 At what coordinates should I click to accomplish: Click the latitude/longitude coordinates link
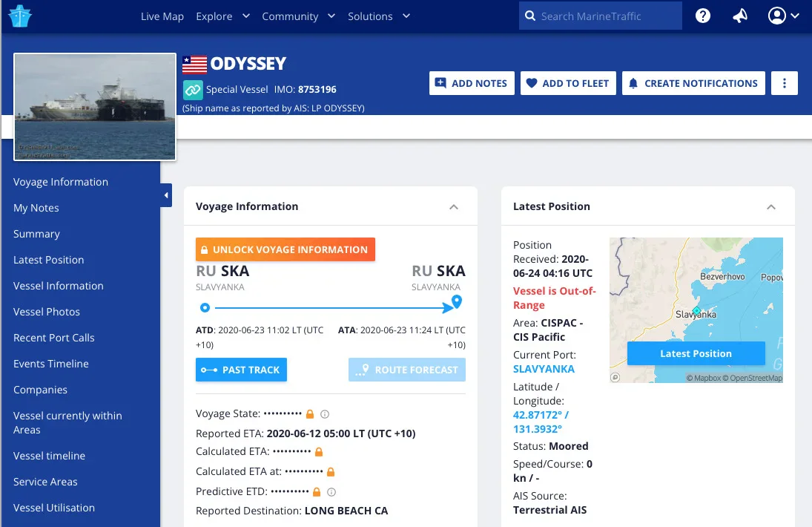(541, 422)
